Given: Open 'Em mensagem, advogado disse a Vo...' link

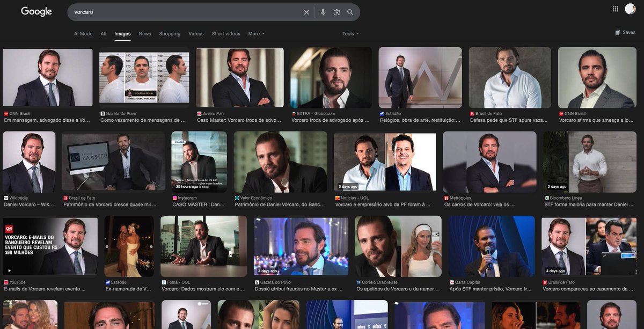Looking at the screenshot, I should 47,120.
